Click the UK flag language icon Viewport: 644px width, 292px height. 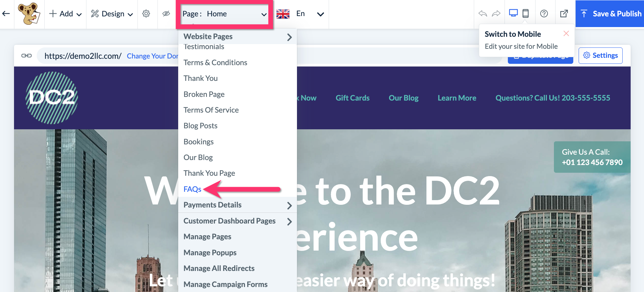283,14
